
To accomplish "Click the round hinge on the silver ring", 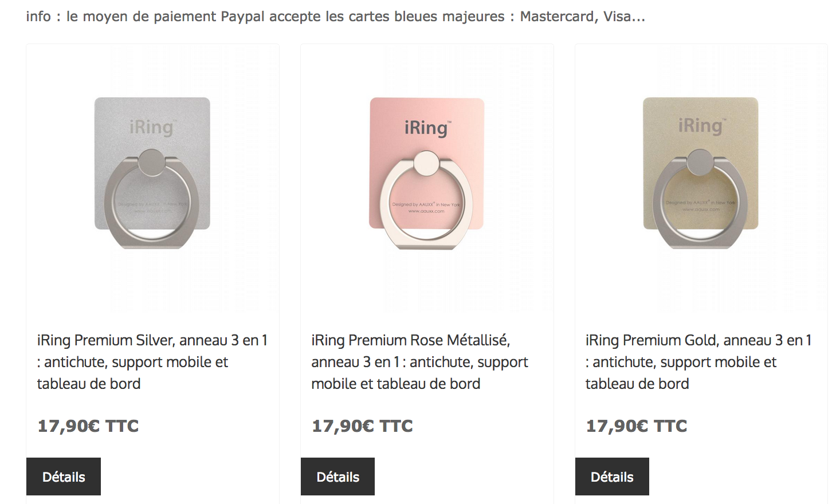I will click(152, 163).
